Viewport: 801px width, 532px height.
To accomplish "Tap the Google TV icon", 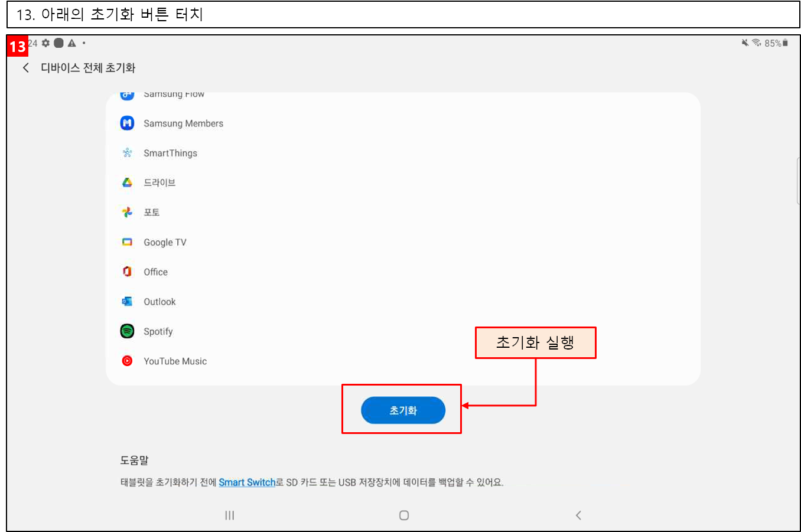I will (x=127, y=242).
